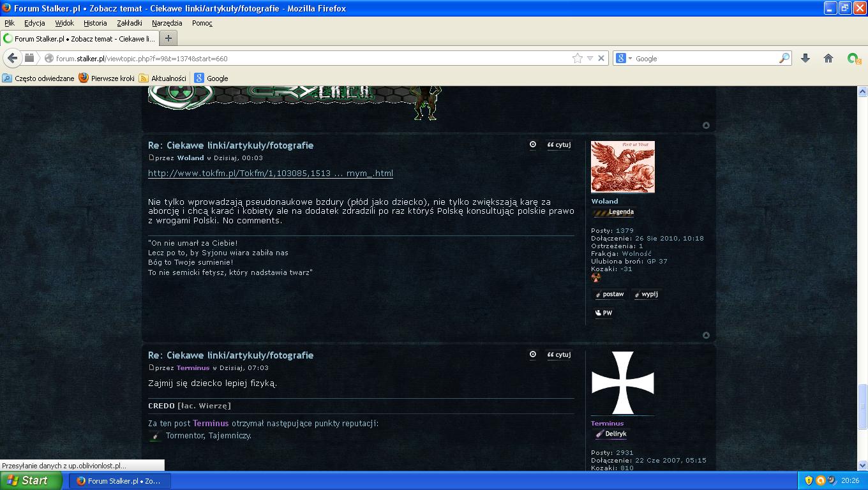Screen dimensions: 868x490
Task: Click report icon on Woland's post
Action: coord(533,145)
